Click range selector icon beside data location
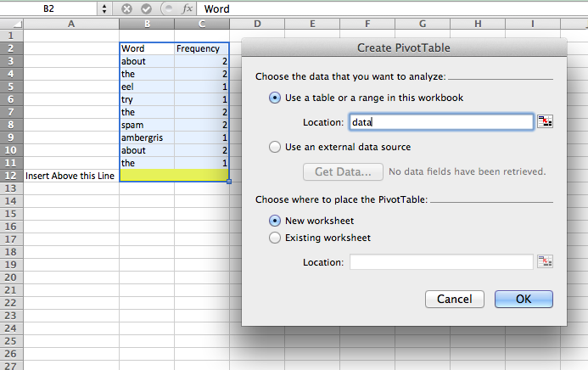This screenshot has width=588, height=370. tap(545, 121)
